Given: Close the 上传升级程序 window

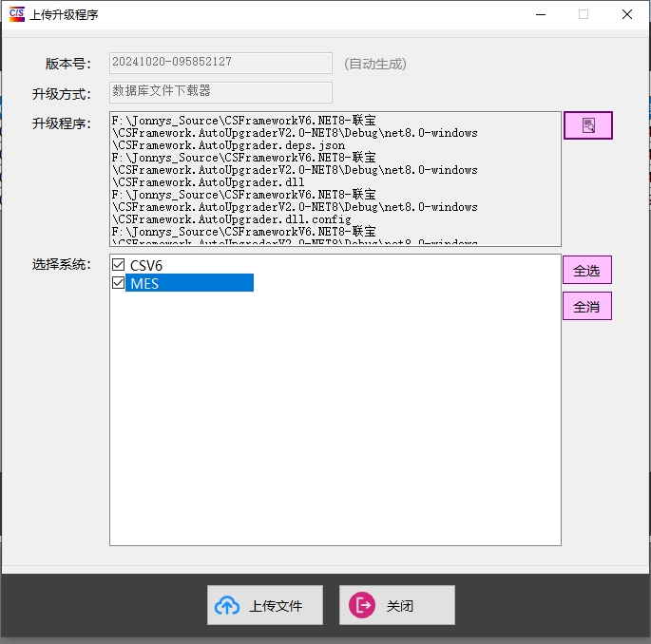Looking at the screenshot, I should tap(627, 14).
